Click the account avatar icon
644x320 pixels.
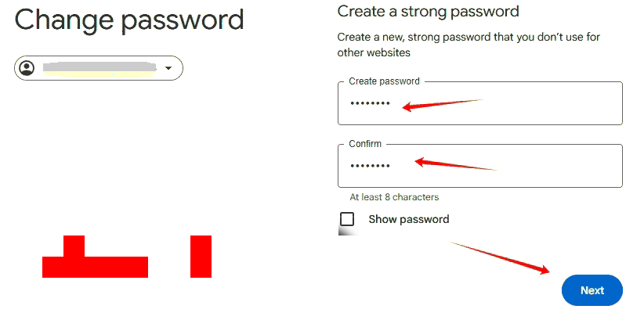click(x=27, y=68)
